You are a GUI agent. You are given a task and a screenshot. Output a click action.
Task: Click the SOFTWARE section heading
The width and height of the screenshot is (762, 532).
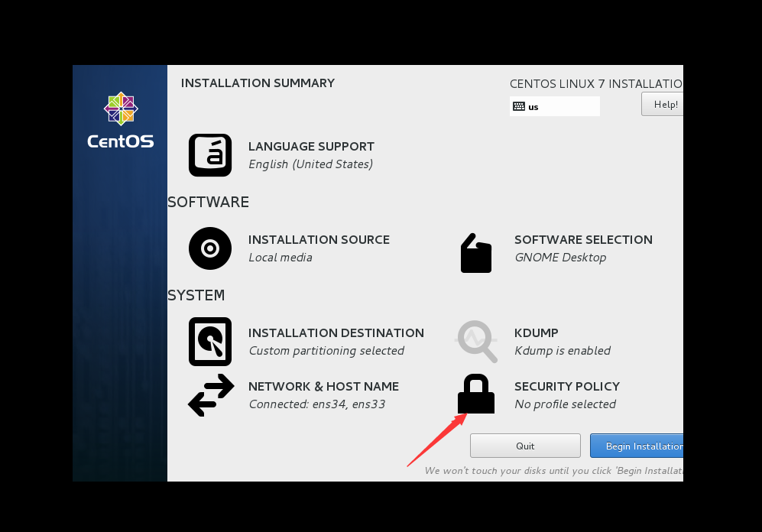tap(208, 202)
